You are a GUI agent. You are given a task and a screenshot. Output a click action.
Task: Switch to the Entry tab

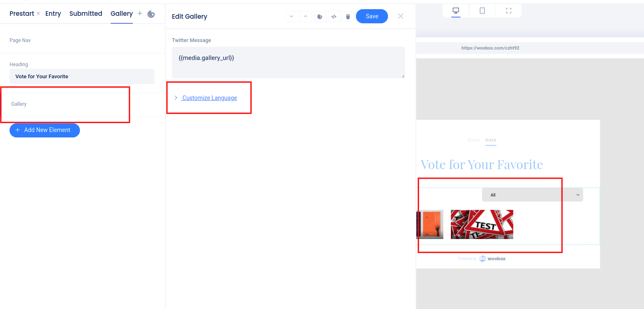pyautogui.click(x=53, y=14)
